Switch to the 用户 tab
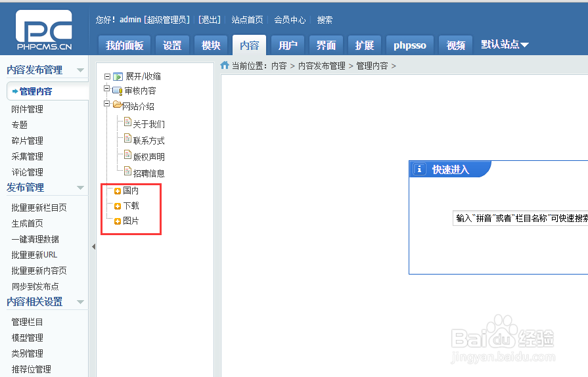Screen dimensions: 588x377 pos(288,45)
